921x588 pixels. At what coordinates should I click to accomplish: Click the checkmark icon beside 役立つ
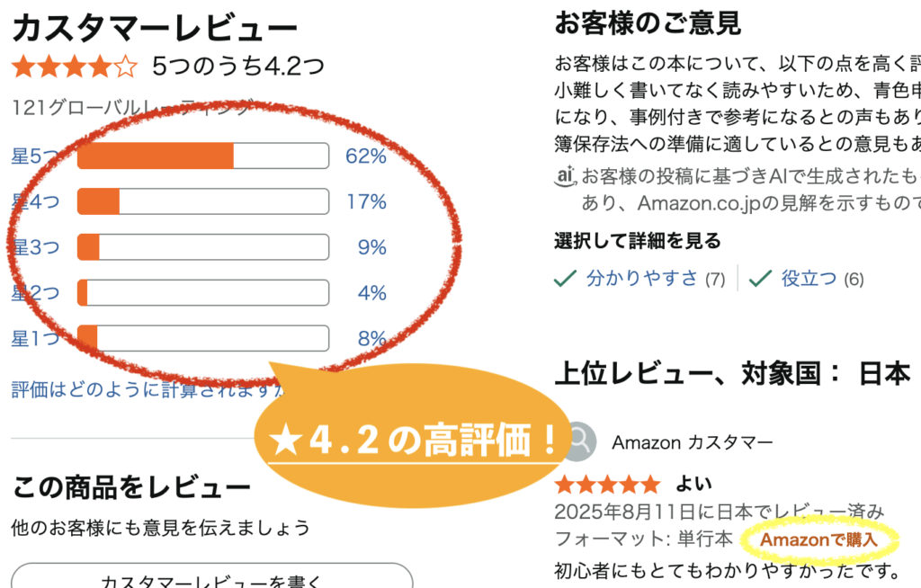760,279
